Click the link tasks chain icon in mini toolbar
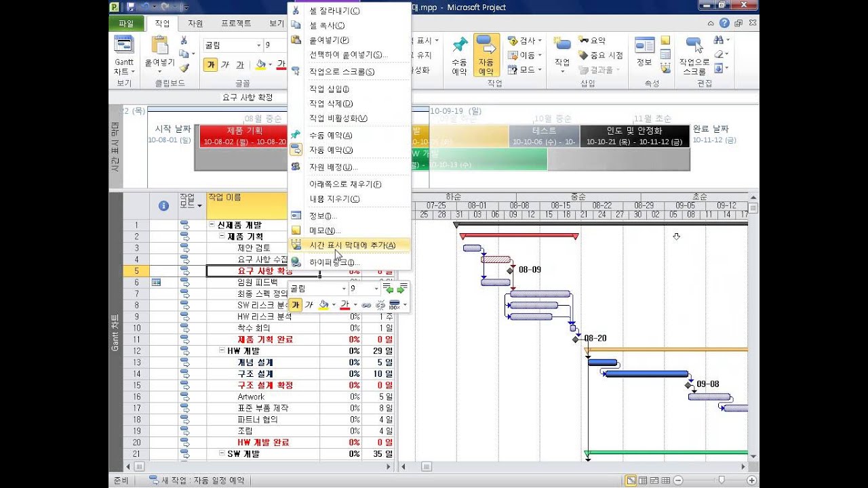This screenshot has height=488, width=868. tap(366, 305)
